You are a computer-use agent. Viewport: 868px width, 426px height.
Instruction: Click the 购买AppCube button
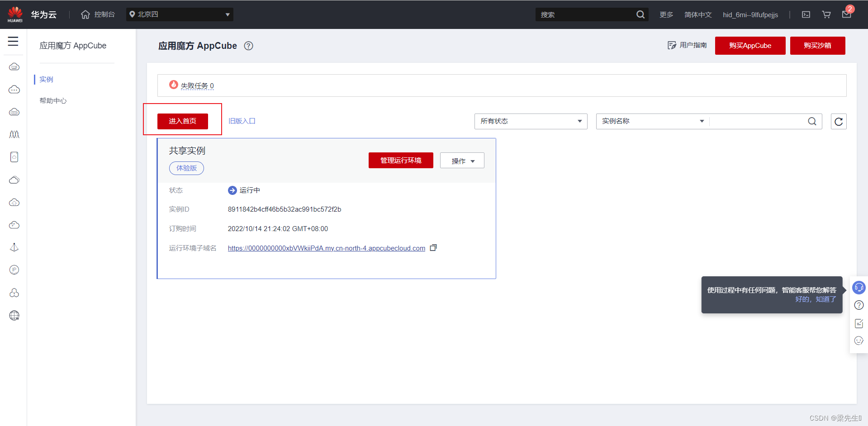tap(750, 46)
